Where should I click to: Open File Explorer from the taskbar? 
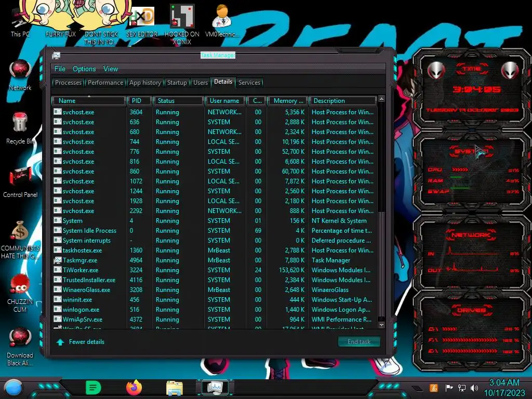click(175, 388)
